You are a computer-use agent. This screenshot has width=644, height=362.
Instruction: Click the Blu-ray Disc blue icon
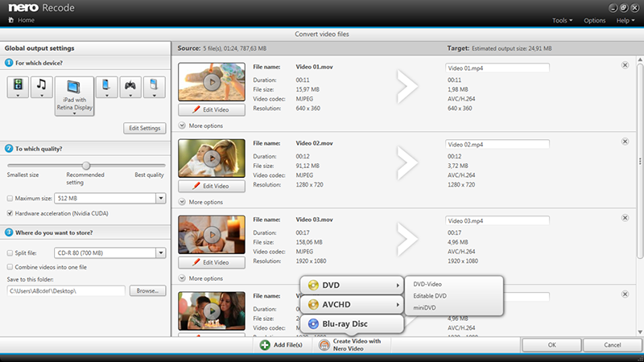tap(313, 324)
